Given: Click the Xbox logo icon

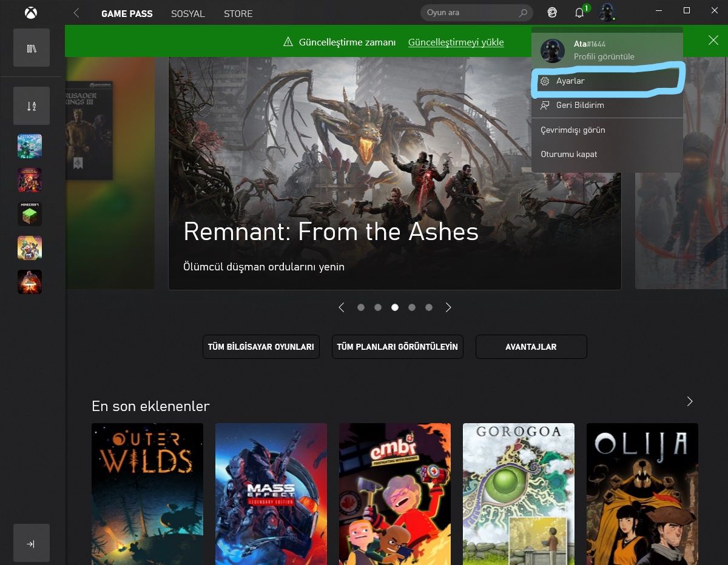Looking at the screenshot, I should coord(30,13).
